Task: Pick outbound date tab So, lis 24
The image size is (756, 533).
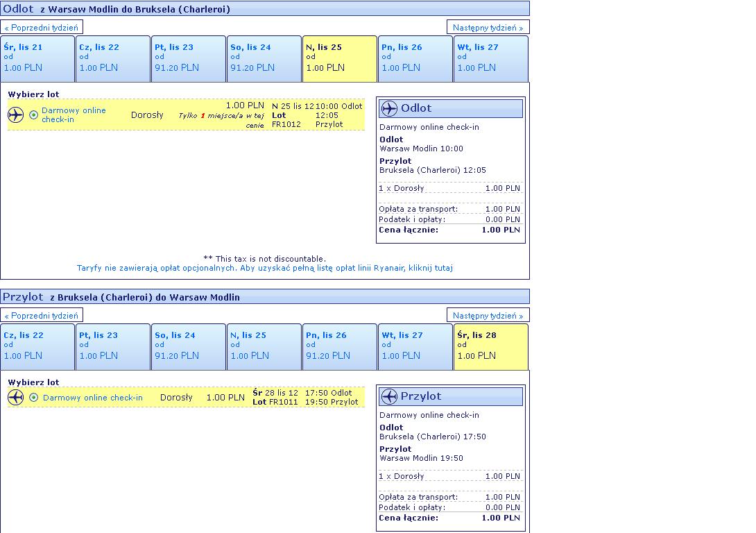Action: pos(264,59)
